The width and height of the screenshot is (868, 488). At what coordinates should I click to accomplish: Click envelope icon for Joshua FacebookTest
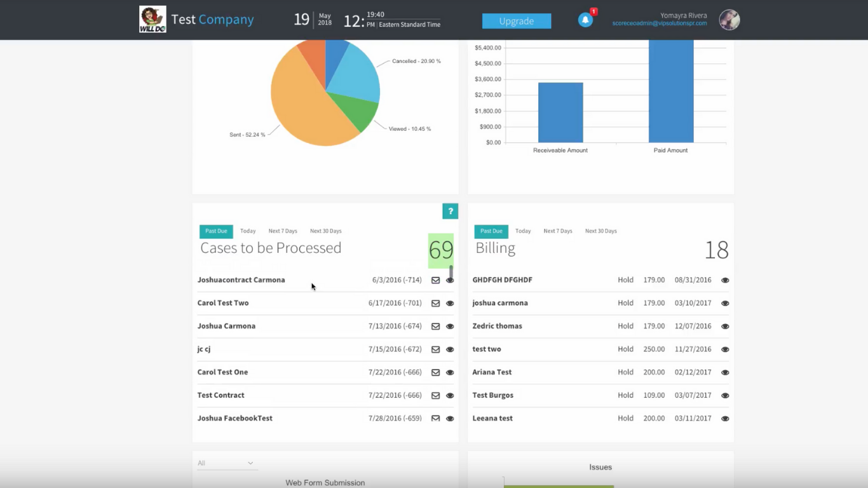click(x=435, y=418)
